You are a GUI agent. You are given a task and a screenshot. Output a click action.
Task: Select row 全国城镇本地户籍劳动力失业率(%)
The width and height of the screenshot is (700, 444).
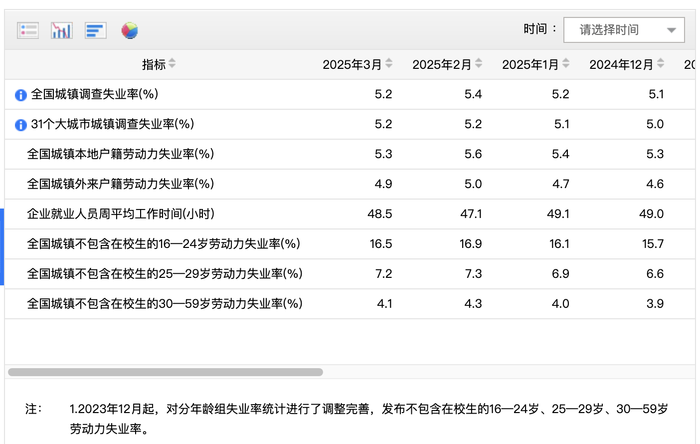coord(350,154)
